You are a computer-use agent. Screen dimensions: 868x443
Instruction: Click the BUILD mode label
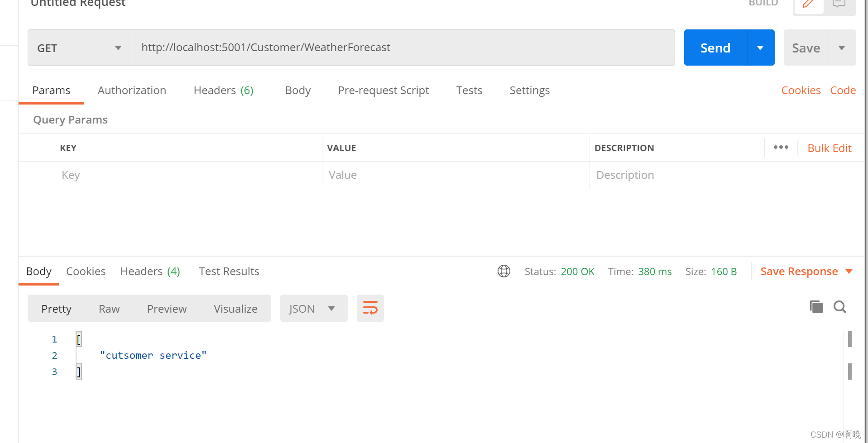click(763, 3)
